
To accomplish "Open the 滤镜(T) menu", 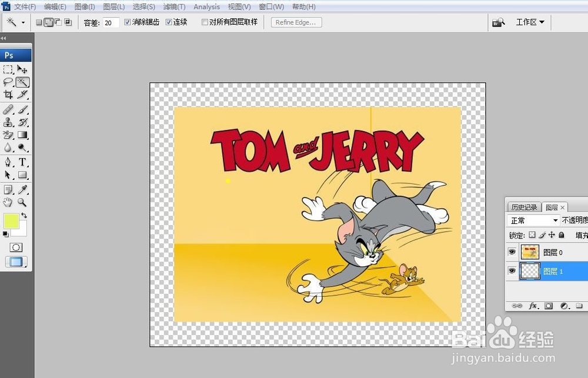I will pos(174,6).
